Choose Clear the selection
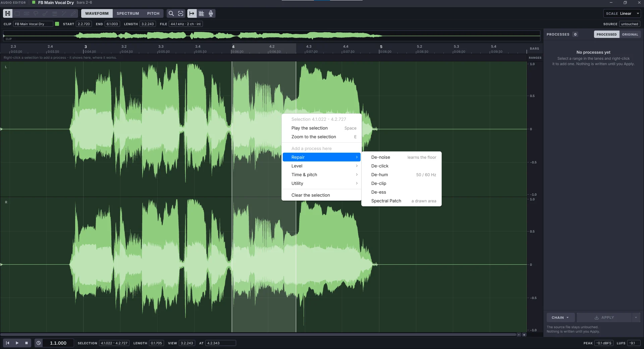 [x=322, y=195]
